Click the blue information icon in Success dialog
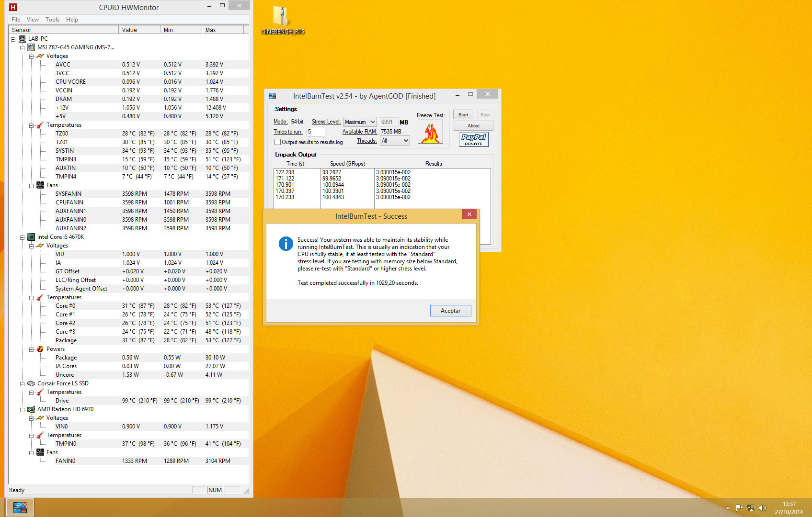This screenshot has width=812, height=517. pyautogui.click(x=286, y=244)
